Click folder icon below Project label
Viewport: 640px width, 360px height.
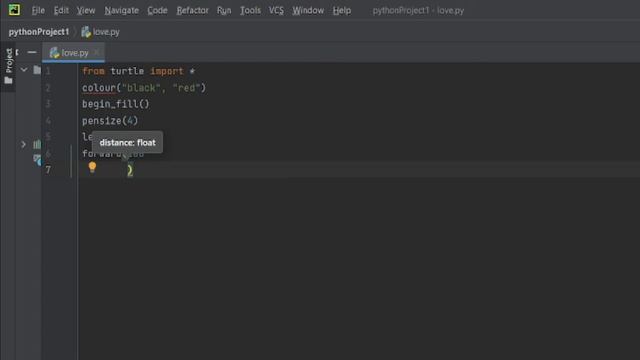tap(8, 80)
